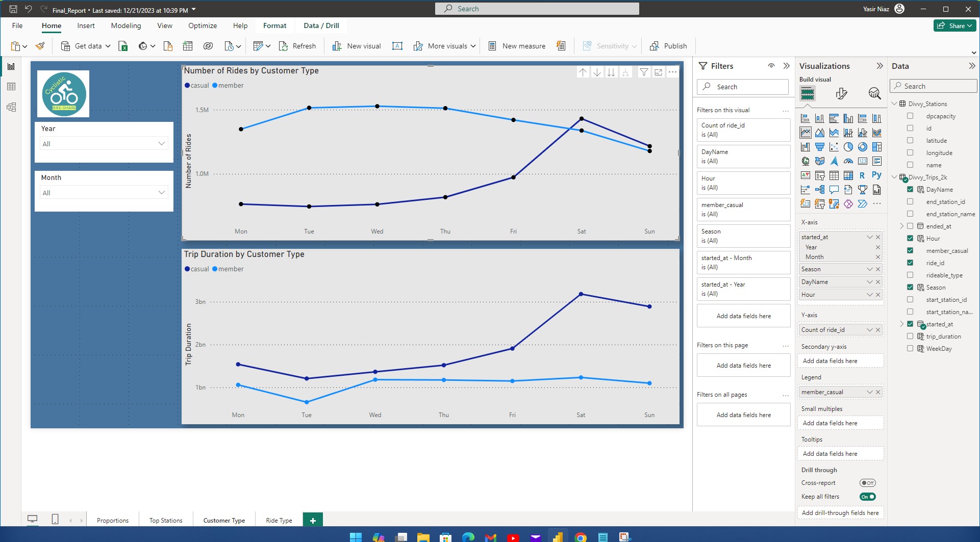Click the Data pane search field
Image resolution: width=980 pixels, height=542 pixels.
934,86
